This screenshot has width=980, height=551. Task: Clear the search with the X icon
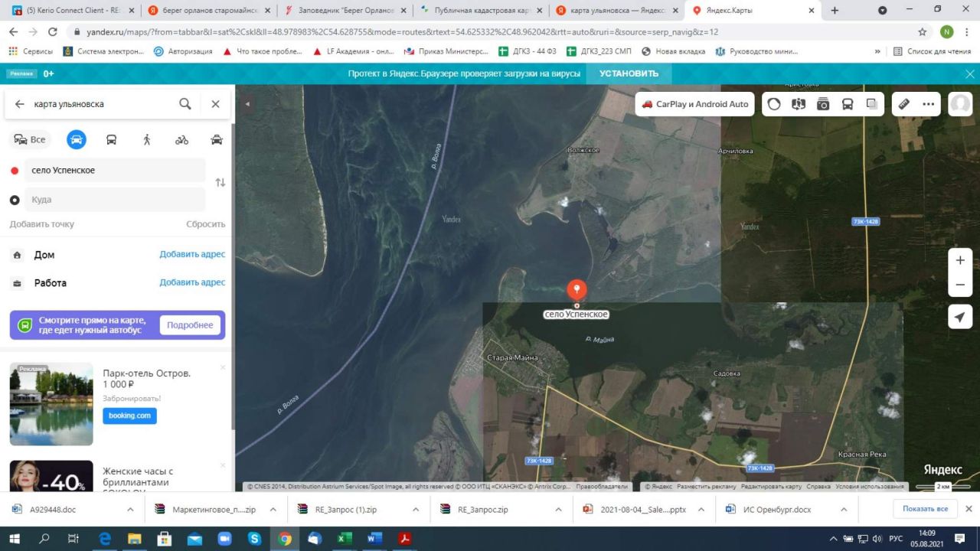(x=216, y=104)
